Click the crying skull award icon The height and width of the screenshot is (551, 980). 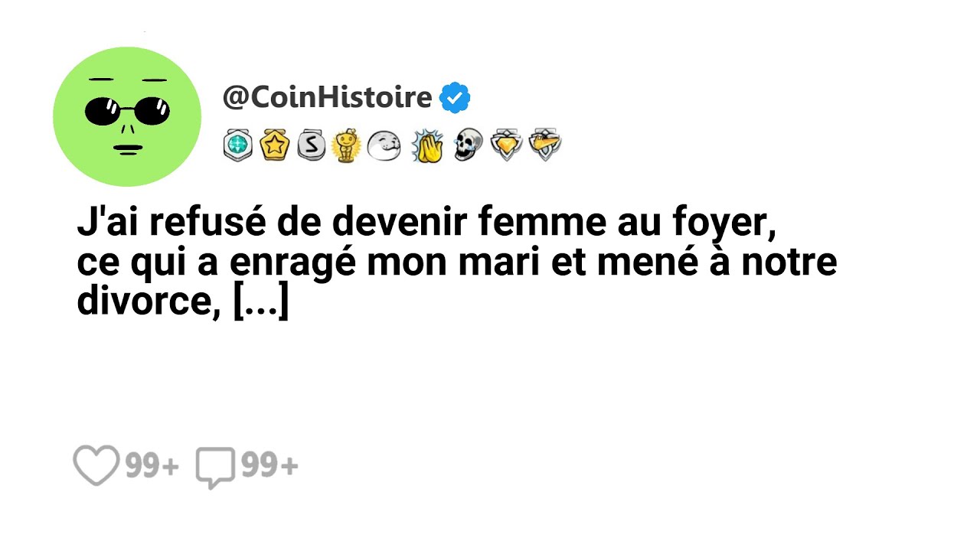tap(467, 145)
